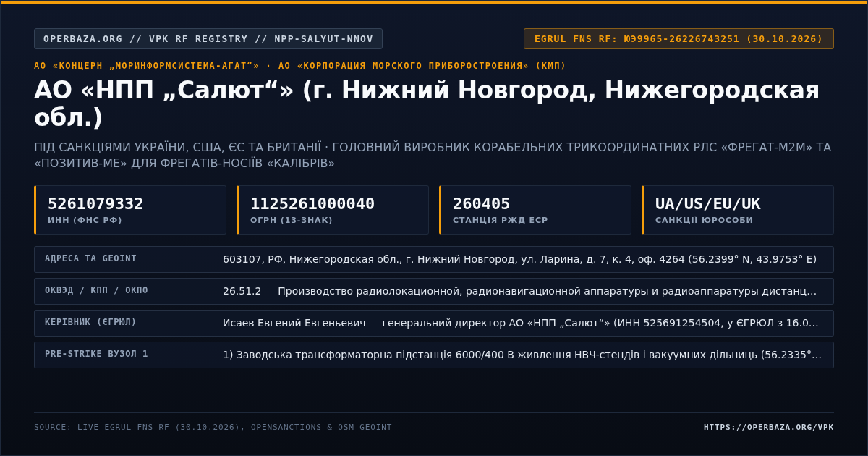
Task: Select the «Концерн Моринформсистема-Агат» parent company line
Action: click(299, 66)
